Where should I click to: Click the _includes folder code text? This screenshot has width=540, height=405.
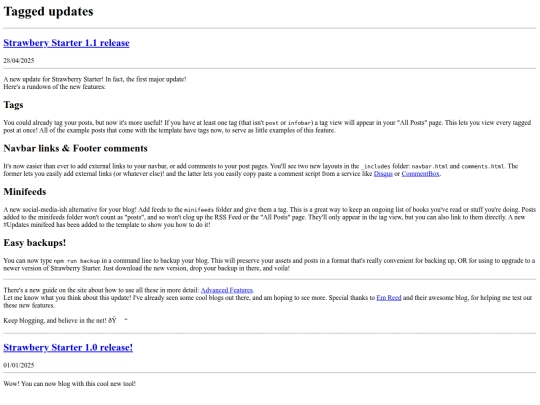pyautogui.click(x=376, y=167)
